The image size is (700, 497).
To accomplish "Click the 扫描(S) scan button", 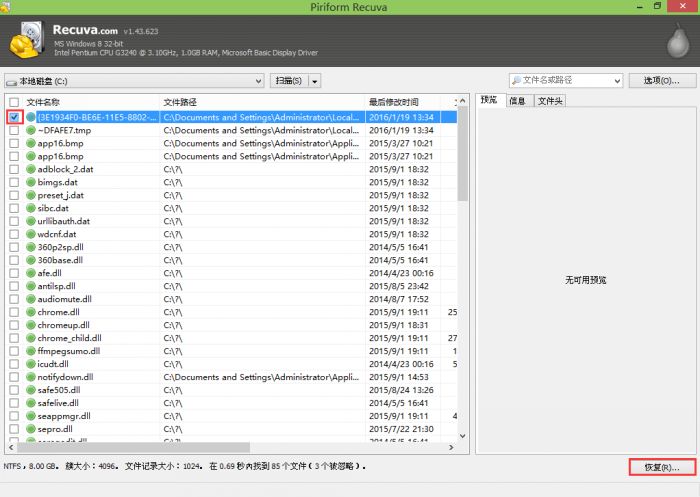I will tap(289, 81).
